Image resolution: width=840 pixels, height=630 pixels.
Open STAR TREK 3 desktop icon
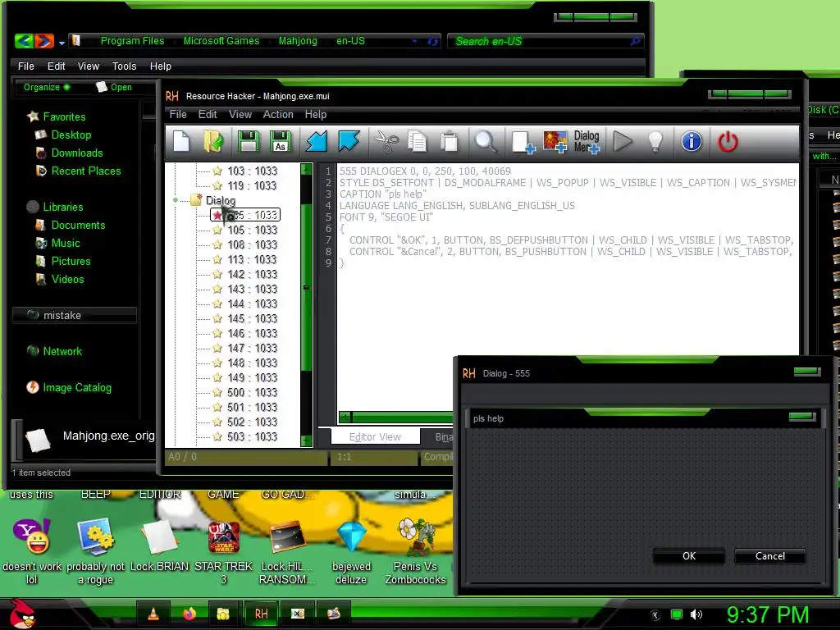223,552
